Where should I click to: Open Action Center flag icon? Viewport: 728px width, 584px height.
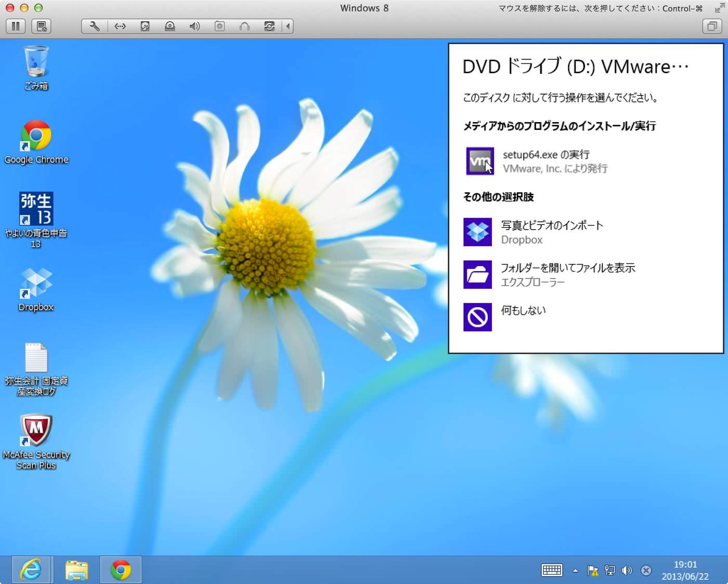click(592, 570)
